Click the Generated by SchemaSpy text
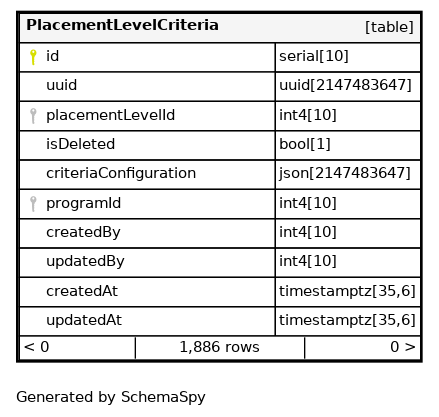This screenshot has height=417, width=439. (x=111, y=397)
